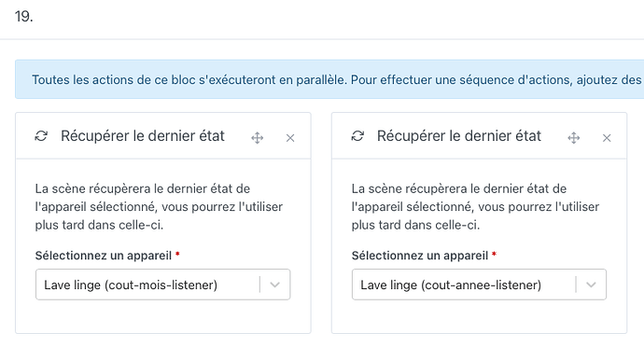This screenshot has height=361, width=644.
Task: Click the move handle on the cout-mois-listener card
Action: (258, 138)
